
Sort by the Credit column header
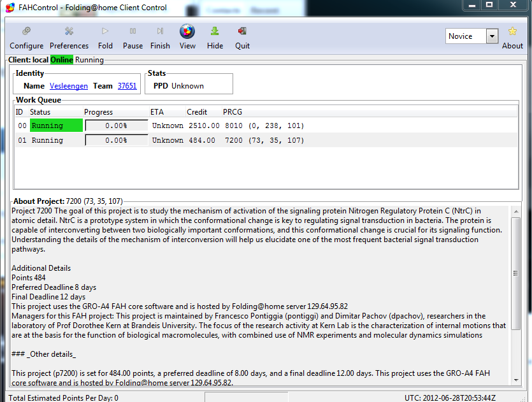coord(197,112)
